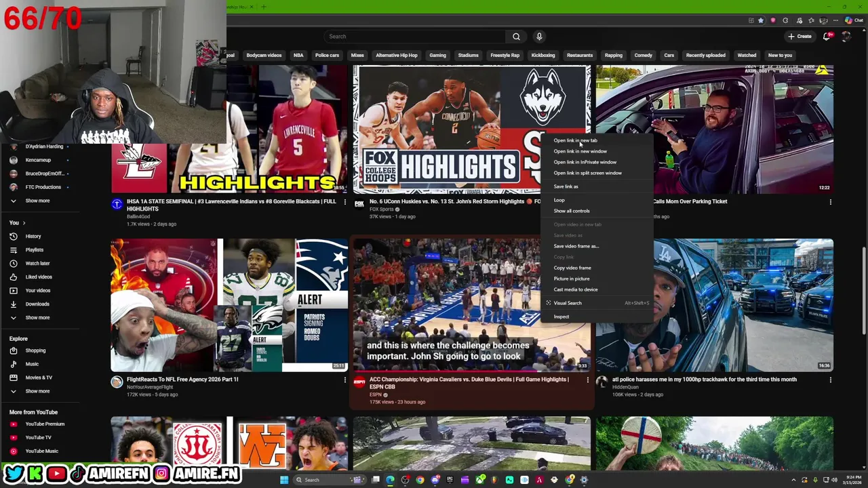Screen dimensions: 868x488
Task: Open Microsoft Edge from the taskbar
Action: tap(390, 480)
